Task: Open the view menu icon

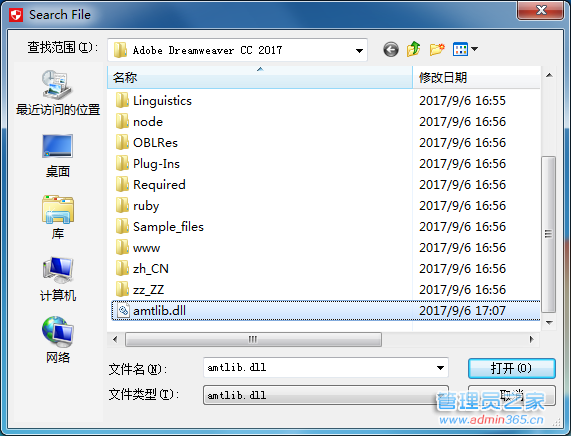Action: (x=460, y=49)
